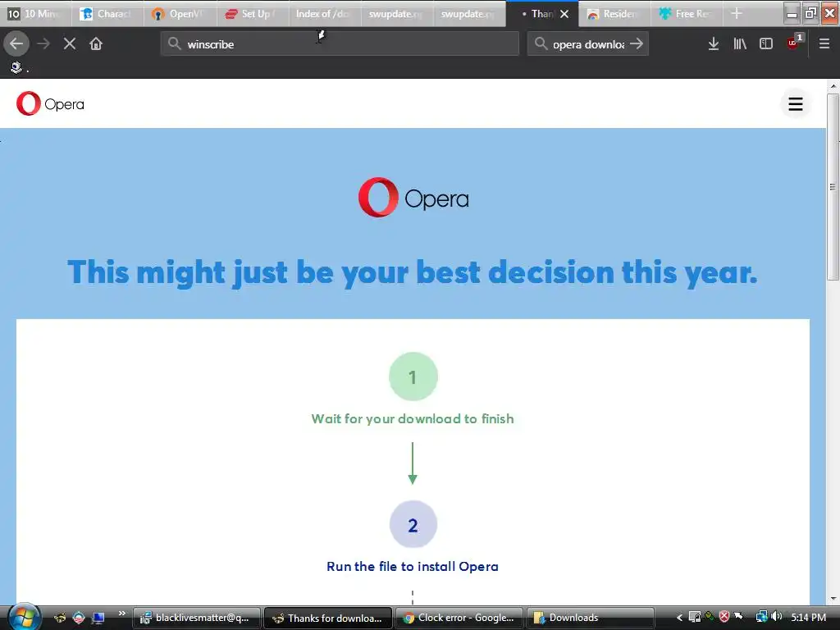
Task: Open the uBlock Origin extension icon
Action: (x=794, y=43)
